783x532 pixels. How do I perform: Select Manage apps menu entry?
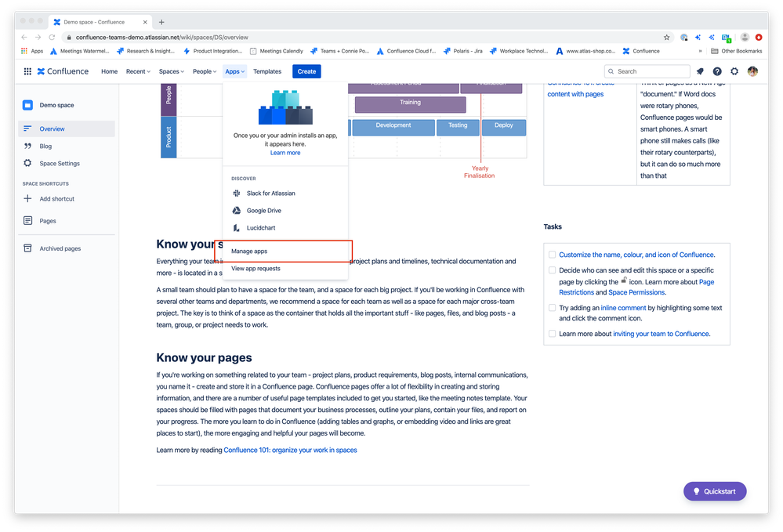[285, 251]
